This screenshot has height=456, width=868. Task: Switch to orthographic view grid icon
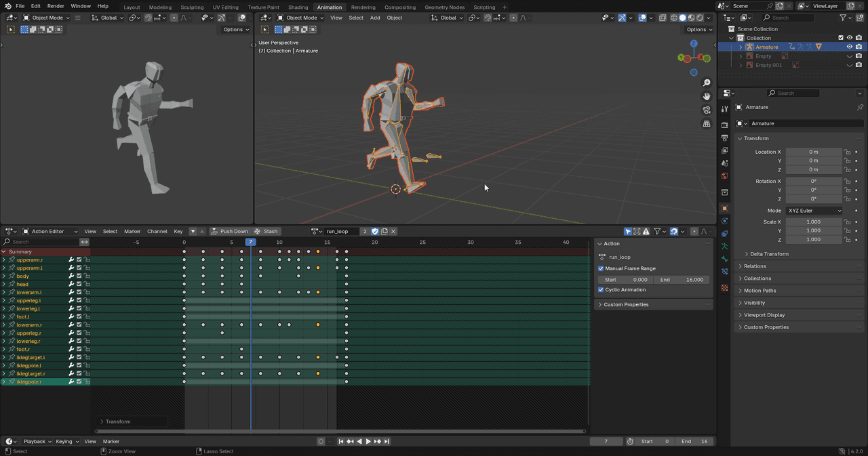[x=707, y=124]
